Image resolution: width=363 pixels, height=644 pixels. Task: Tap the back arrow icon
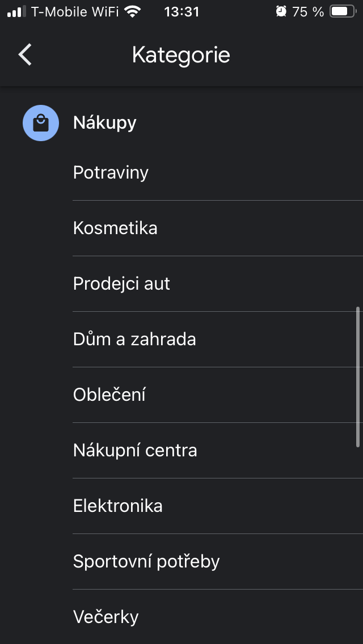click(x=25, y=55)
